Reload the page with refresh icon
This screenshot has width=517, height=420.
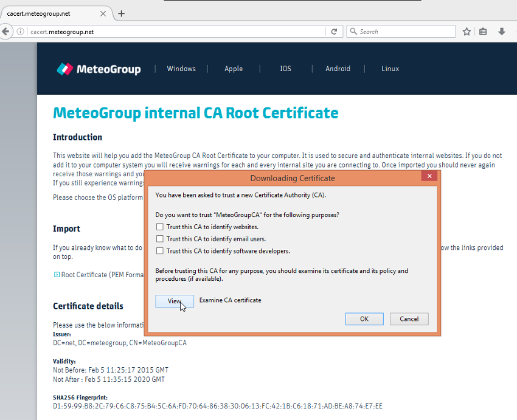[334, 32]
